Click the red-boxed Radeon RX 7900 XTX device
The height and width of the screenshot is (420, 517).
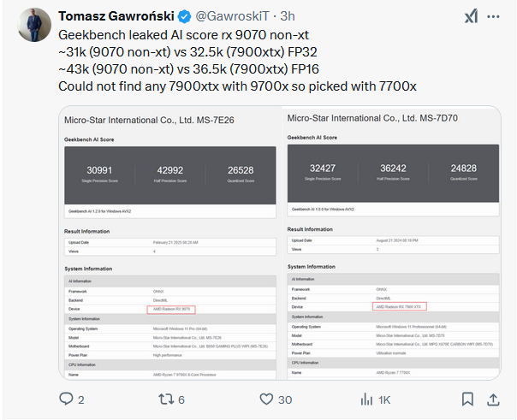401,305
